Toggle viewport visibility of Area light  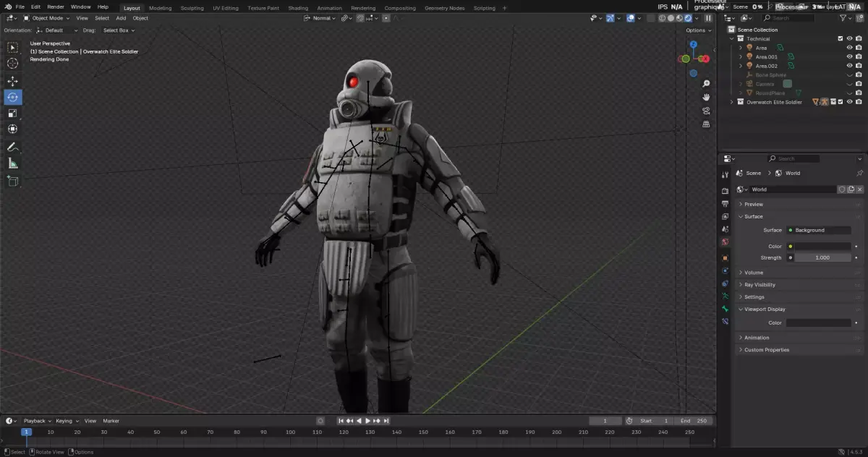[x=850, y=48]
